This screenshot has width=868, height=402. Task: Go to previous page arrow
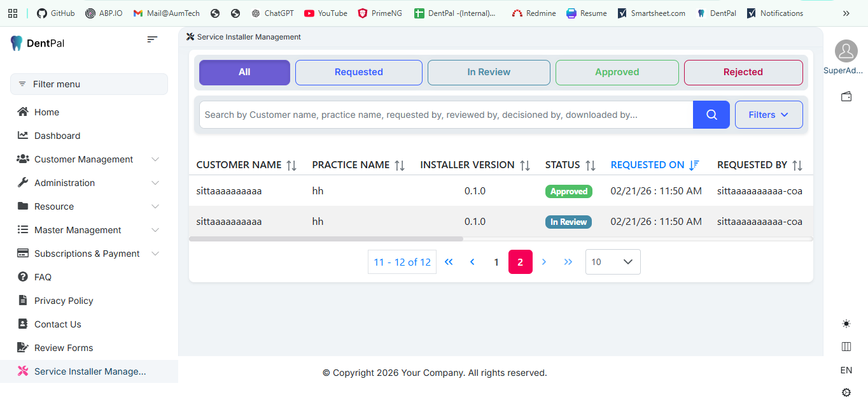tap(472, 262)
